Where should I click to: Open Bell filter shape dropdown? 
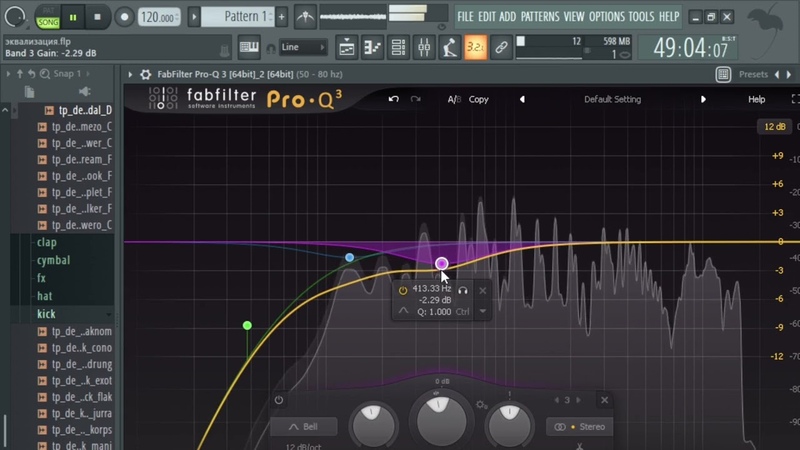[304, 427]
